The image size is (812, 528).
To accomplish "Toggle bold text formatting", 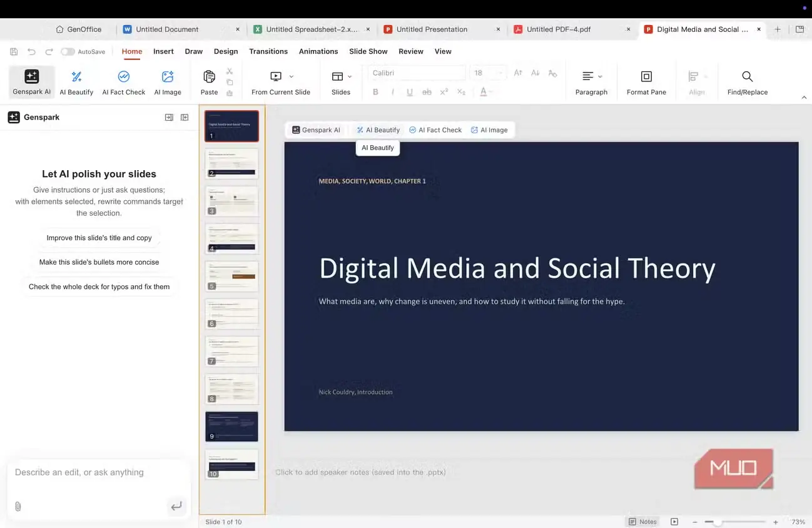I will tap(375, 92).
